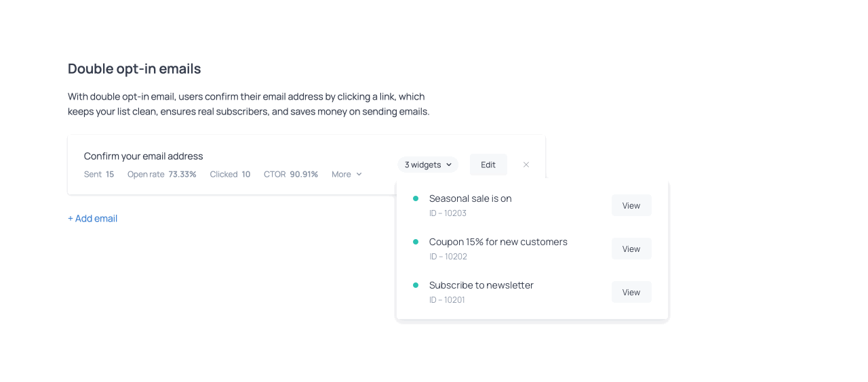868x382 pixels.
Task: Click the ID – 10203 label
Action: click(x=448, y=213)
